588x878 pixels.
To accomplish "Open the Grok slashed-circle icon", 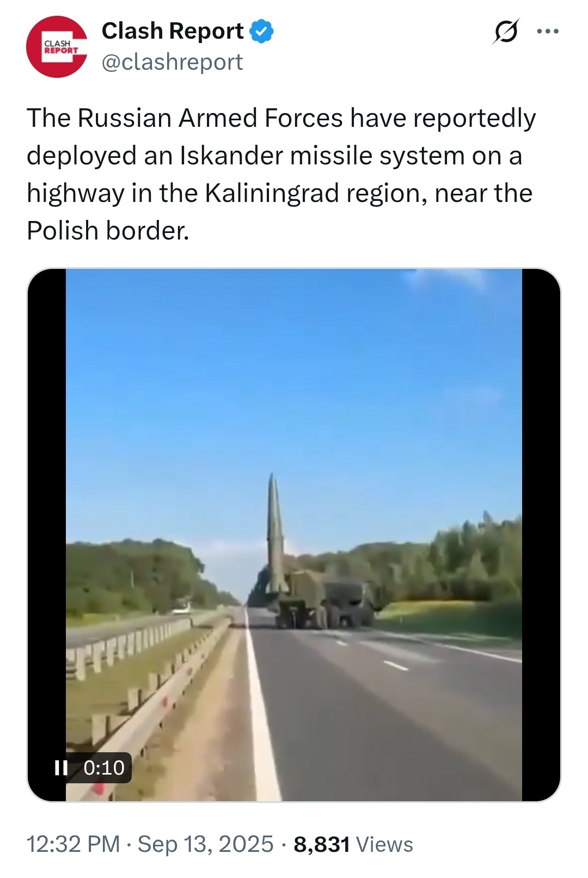I will 506,32.
